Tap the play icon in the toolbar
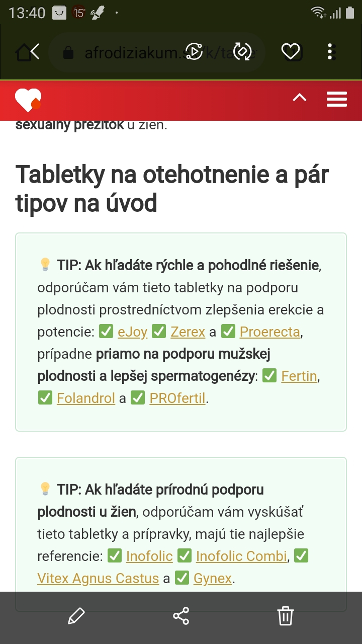362x644 pixels. [194, 51]
